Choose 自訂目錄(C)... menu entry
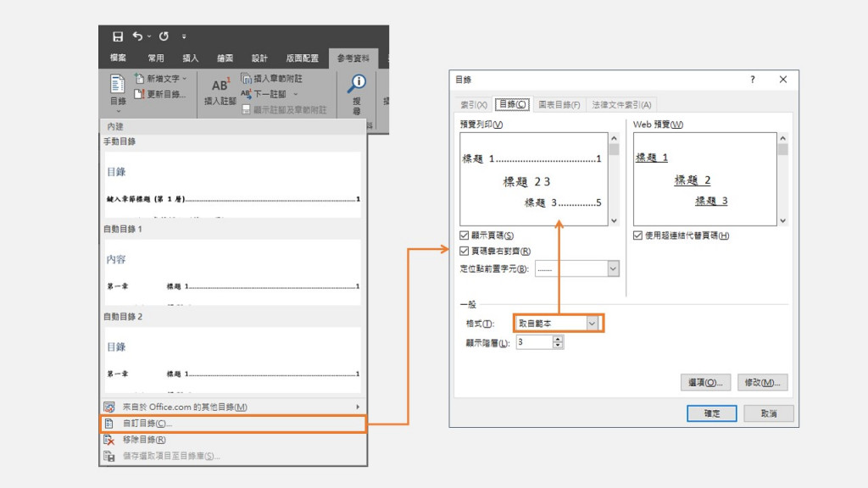 tap(233, 424)
